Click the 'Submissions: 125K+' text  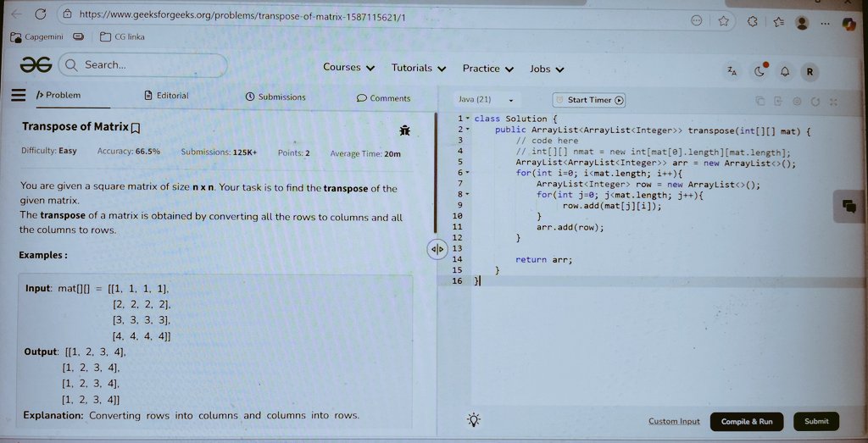219,152
